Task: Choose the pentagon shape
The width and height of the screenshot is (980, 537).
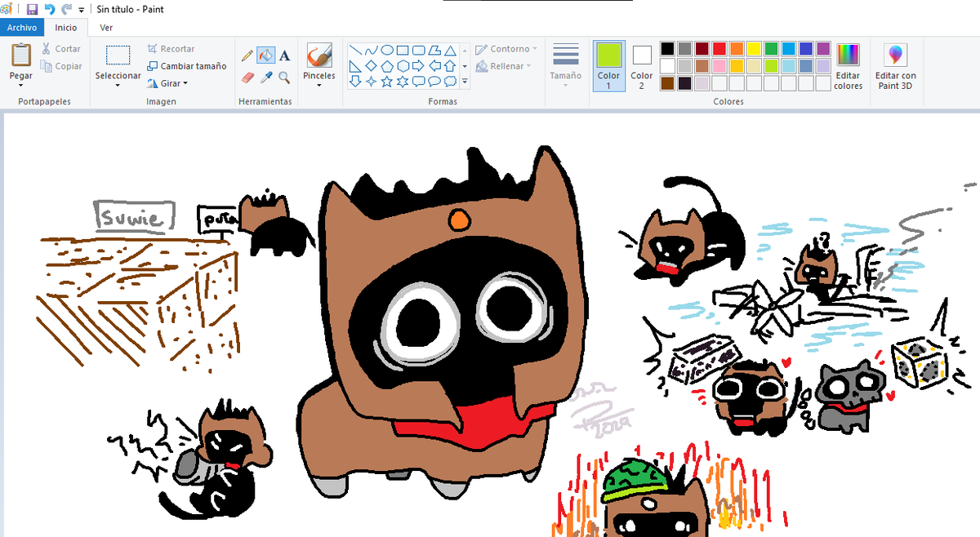Action: point(387,65)
